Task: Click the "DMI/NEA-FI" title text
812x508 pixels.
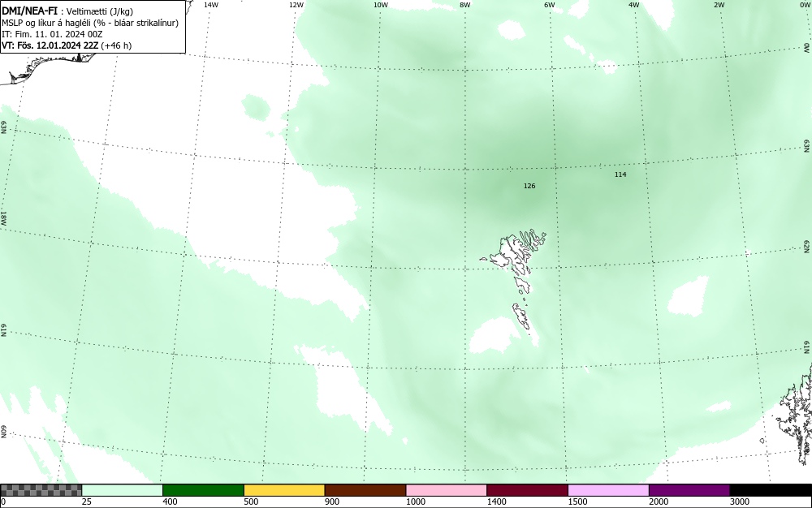Action: pyautogui.click(x=29, y=10)
